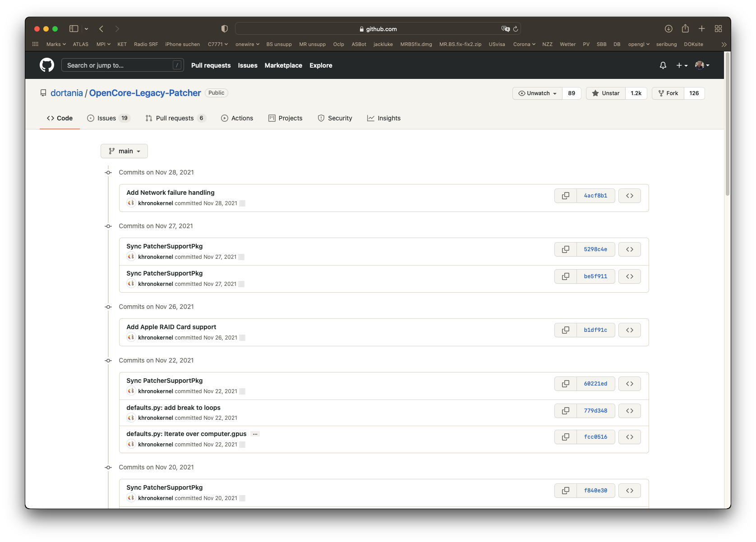Browse repository at commit f840e30
The width and height of the screenshot is (756, 542).
coord(630,491)
